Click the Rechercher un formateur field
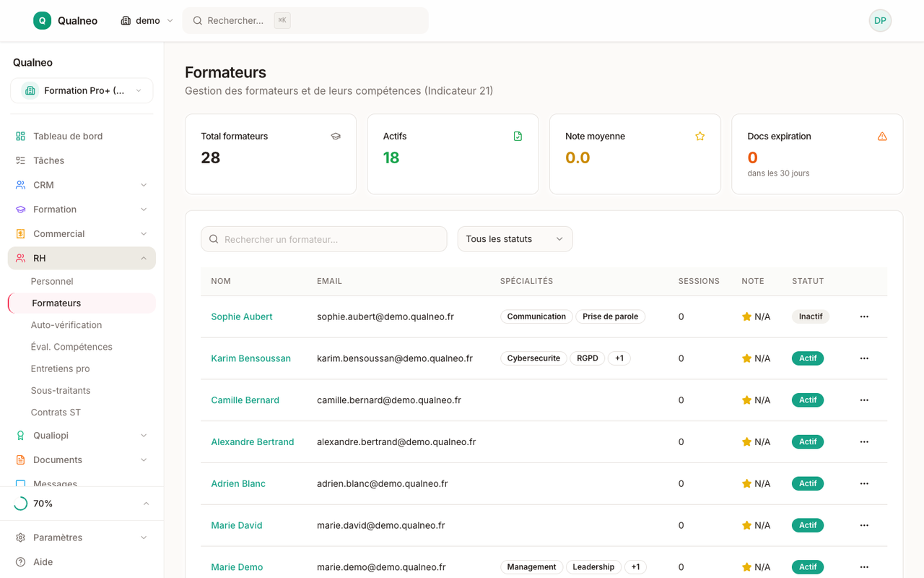This screenshot has height=578, width=924. pos(324,239)
